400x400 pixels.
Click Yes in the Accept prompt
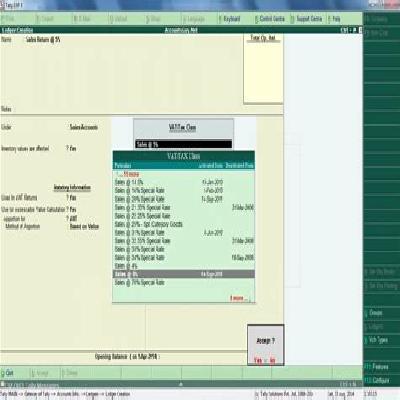[x=258, y=360]
